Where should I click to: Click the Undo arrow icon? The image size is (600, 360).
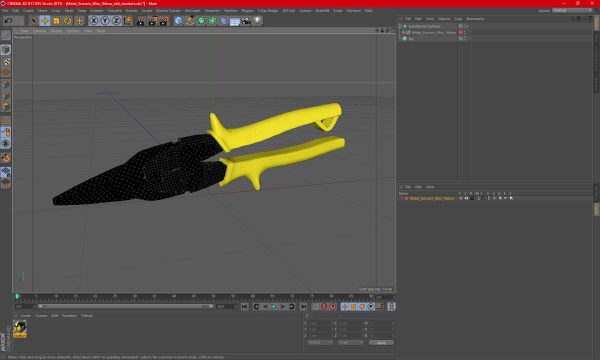8,21
